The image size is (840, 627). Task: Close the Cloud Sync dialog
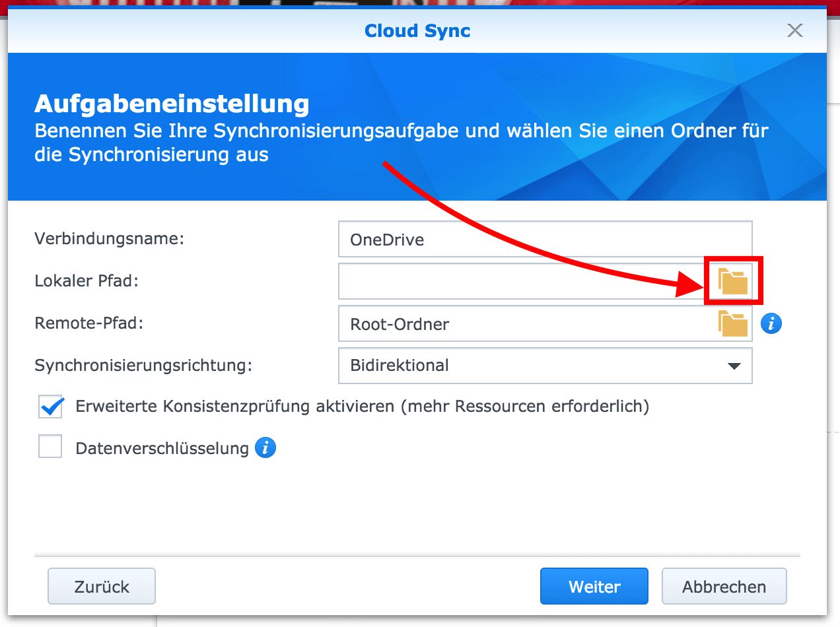794,30
